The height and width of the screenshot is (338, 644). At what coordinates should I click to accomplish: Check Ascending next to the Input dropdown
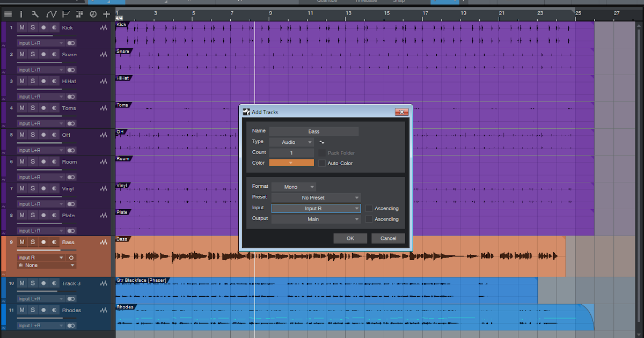click(369, 208)
